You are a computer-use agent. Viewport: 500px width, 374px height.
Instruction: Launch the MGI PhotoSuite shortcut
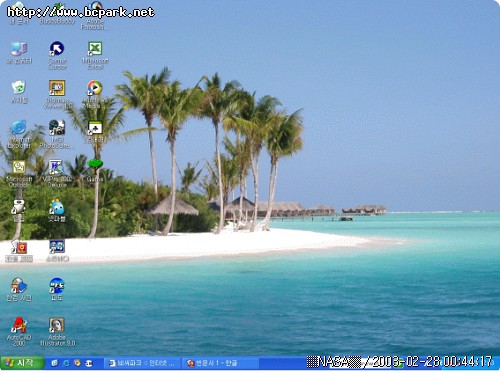click(x=57, y=134)
